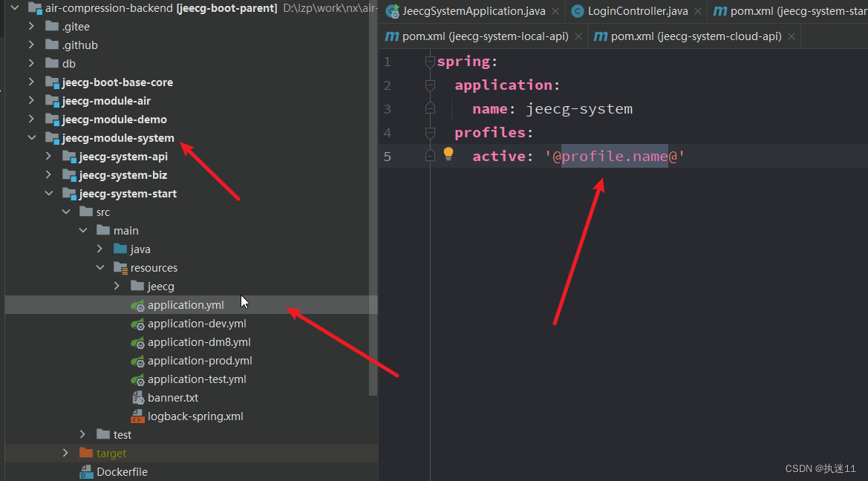Click the jeecg-boot-base-core module icon

(53, 82)
